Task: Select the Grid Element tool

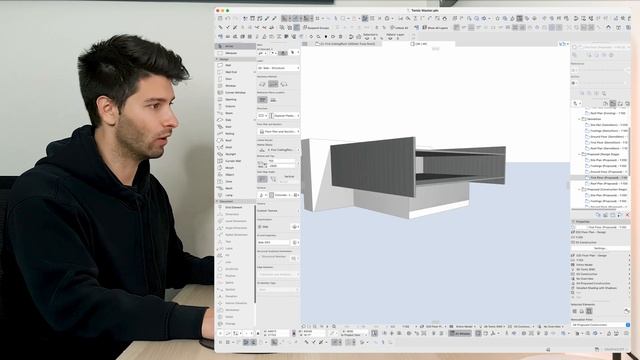Action: [x=235, y=207]
